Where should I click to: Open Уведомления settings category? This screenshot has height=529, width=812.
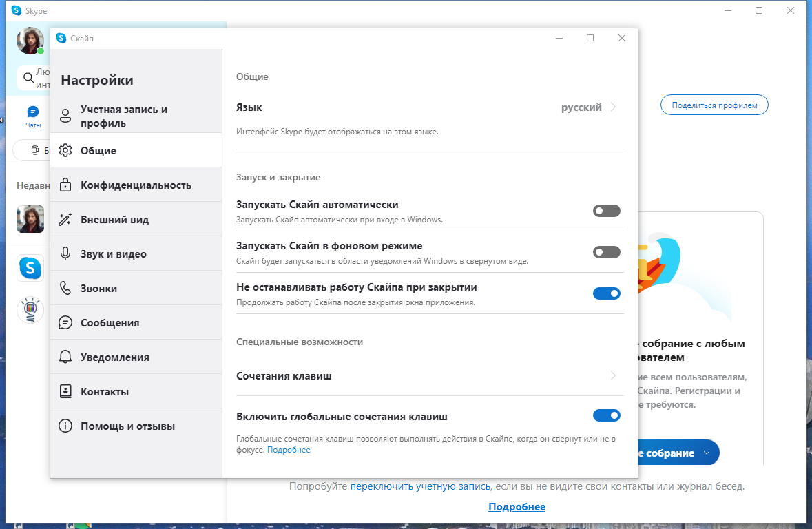[x=136, y=357]
